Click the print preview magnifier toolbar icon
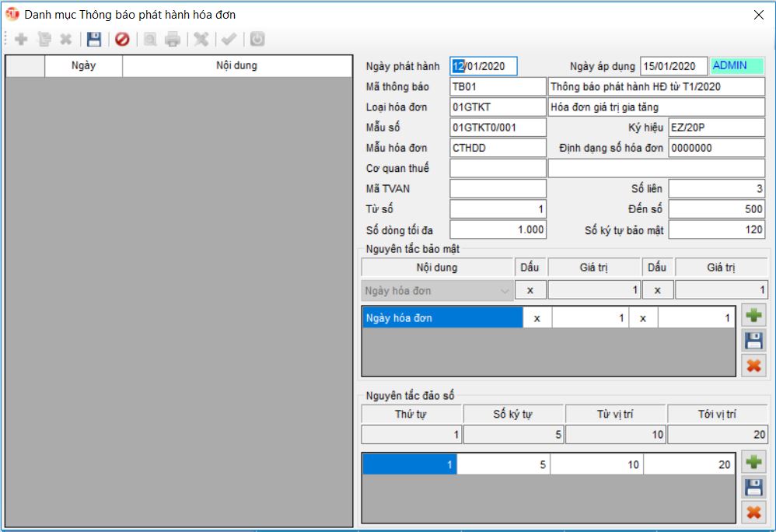This screenshot has width=776, height=532. 150,39
